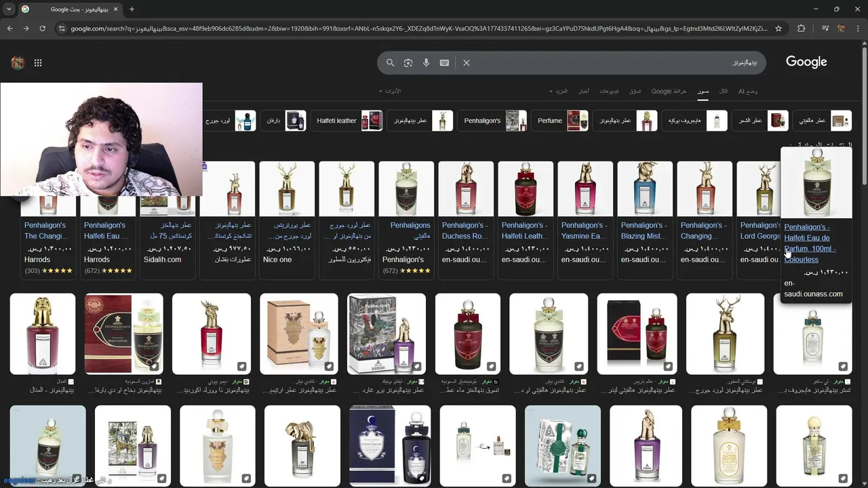The width and height of the screenshot is (868, 488).
Task: Open the on-screen keyboard icon
Action: pos(444,62)
